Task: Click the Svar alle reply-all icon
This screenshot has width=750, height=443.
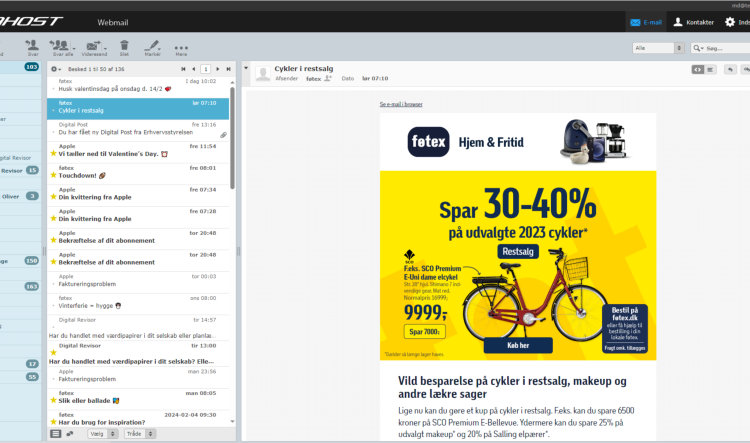Action: coord(60,47)
